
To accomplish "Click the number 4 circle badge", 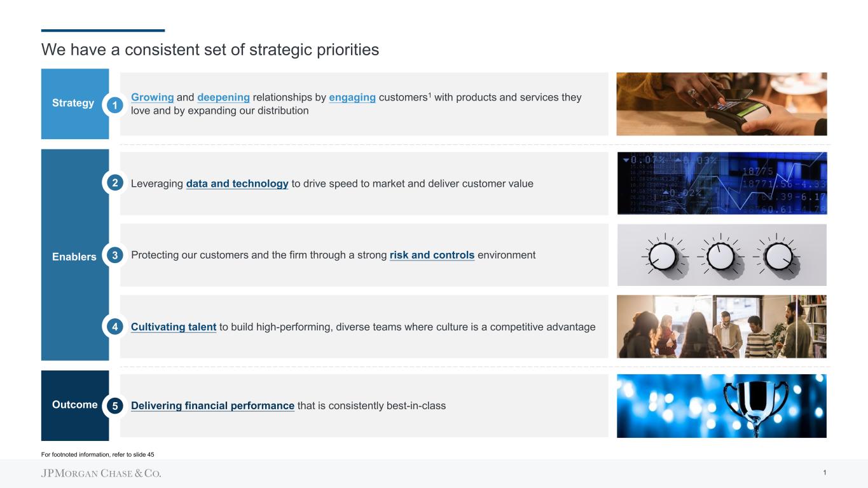I will 114,327.
